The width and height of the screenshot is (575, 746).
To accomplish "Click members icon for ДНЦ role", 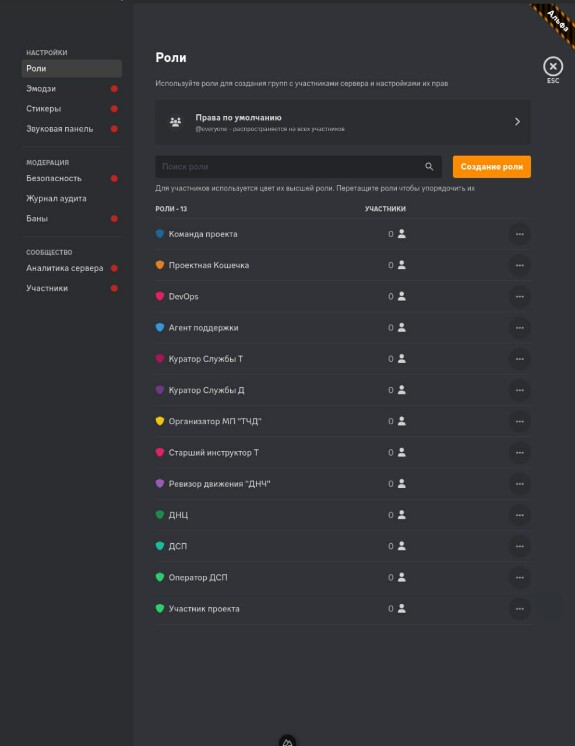I will [402, 515].
